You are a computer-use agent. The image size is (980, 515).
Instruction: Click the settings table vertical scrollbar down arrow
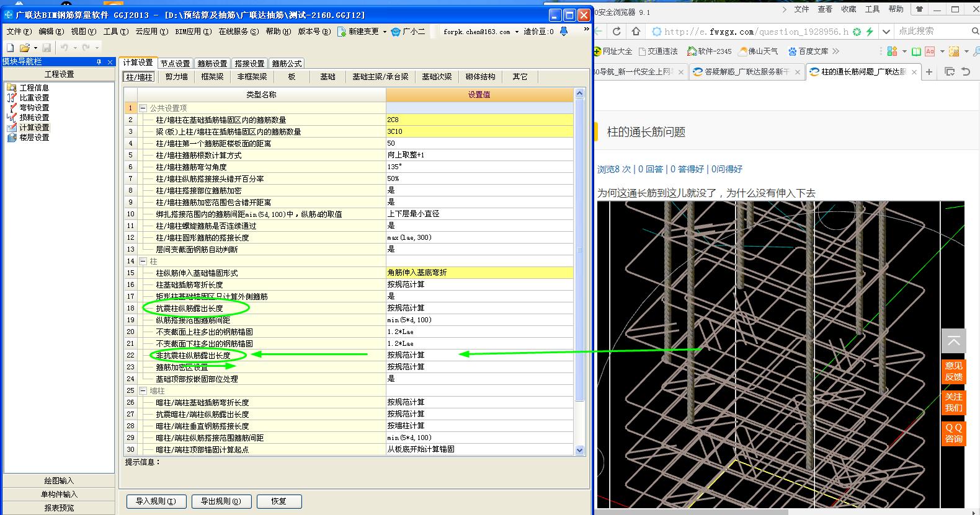click(580, 451)
